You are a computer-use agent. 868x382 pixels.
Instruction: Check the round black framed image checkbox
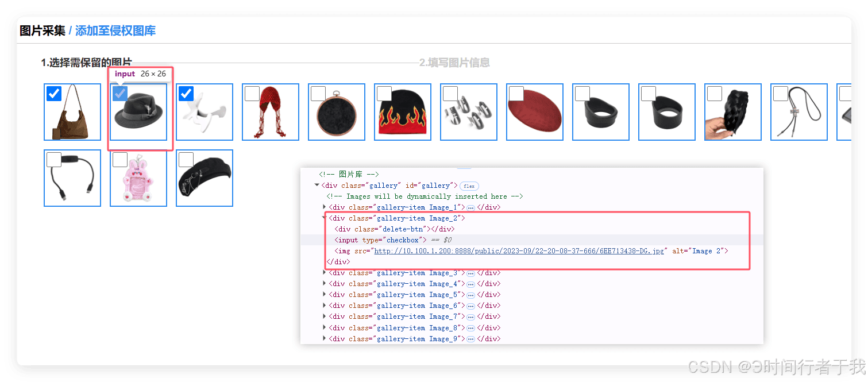[318, 94]
